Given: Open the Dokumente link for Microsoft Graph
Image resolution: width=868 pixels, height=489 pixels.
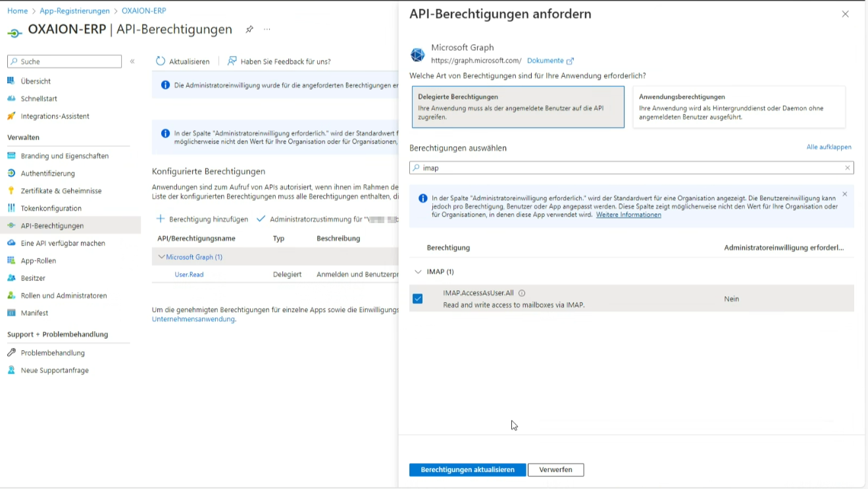Looking at the screenshot, I should coord(550,61).
